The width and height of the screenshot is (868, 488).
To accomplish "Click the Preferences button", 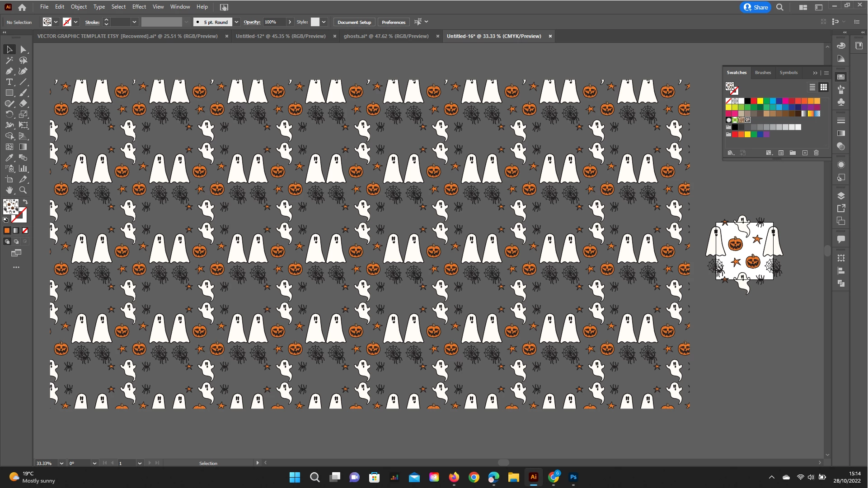I will [x=393, y=22].
